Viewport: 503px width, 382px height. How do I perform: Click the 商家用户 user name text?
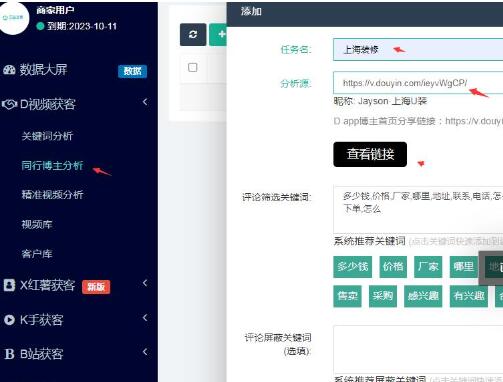tap(55, 10)
